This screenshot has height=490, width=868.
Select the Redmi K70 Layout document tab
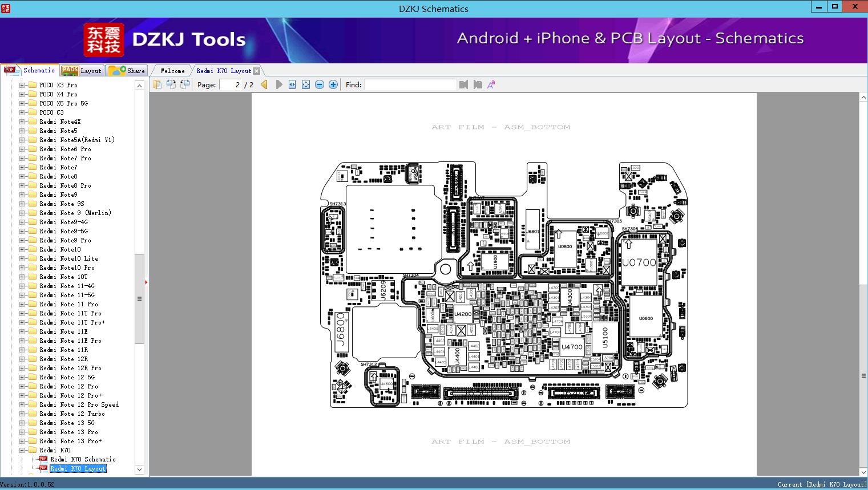224,71
